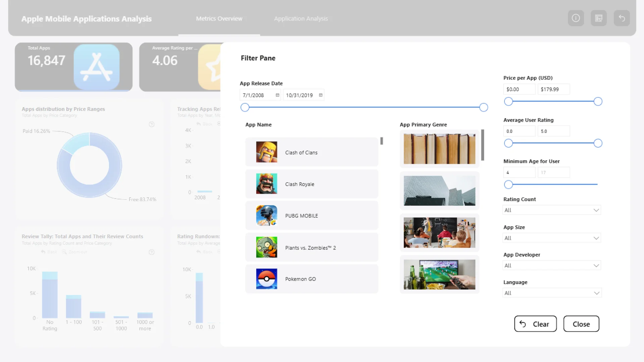Viewport: 644px width, 362px height.
Task: Click the Clear button
Action: click(535, 324)
